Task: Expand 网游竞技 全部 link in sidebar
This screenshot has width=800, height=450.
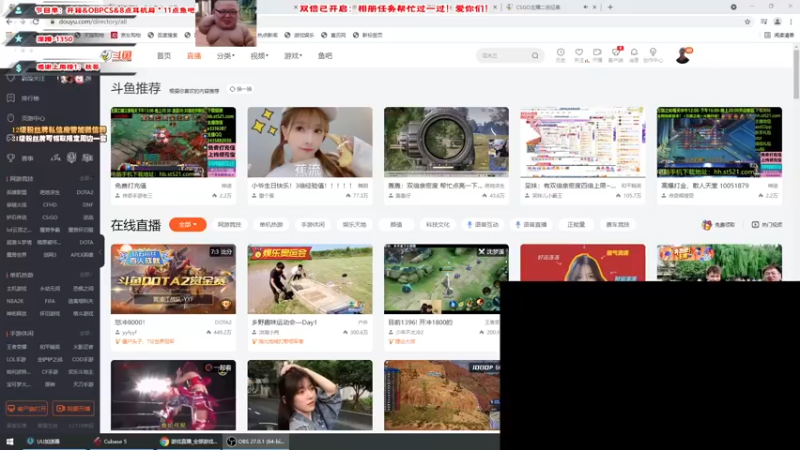Action: (86, 179)
